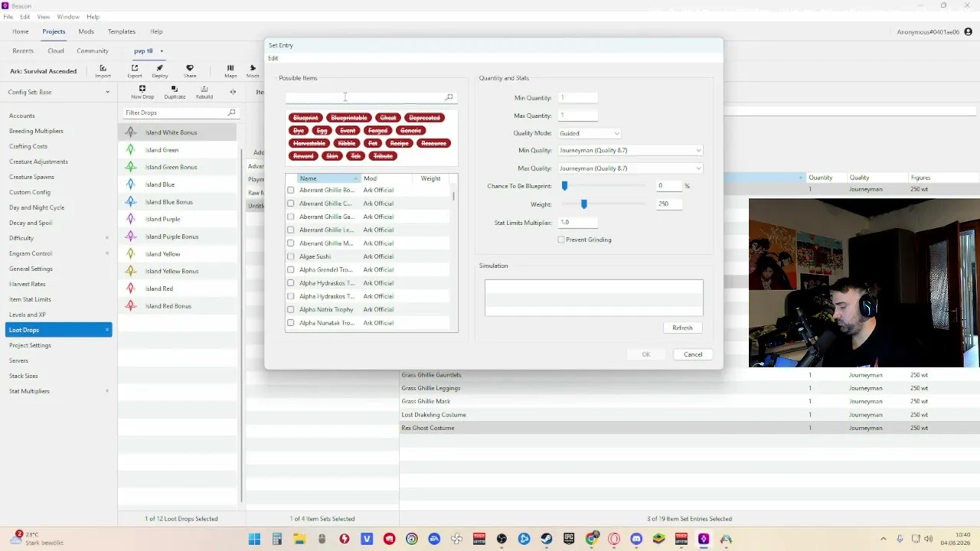Screen dimensions: 980x551
Task: Toggle the Cheat tag filter
Action: 388,118
